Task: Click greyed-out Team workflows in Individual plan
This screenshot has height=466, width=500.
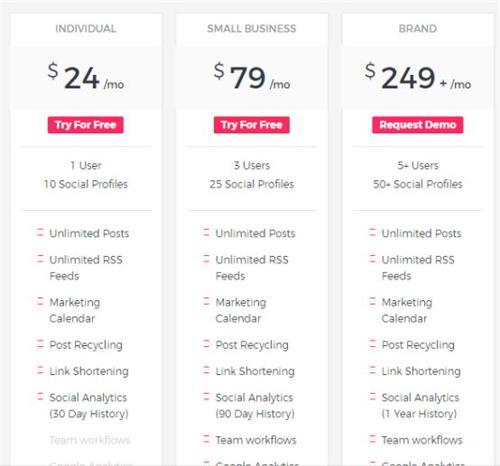Action: pyautogui.click(x=90, y=440)
